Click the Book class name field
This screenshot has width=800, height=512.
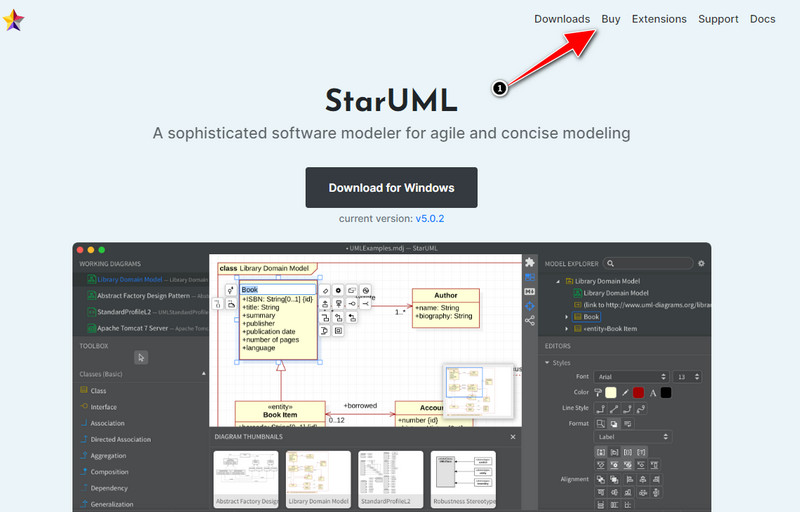278,290
